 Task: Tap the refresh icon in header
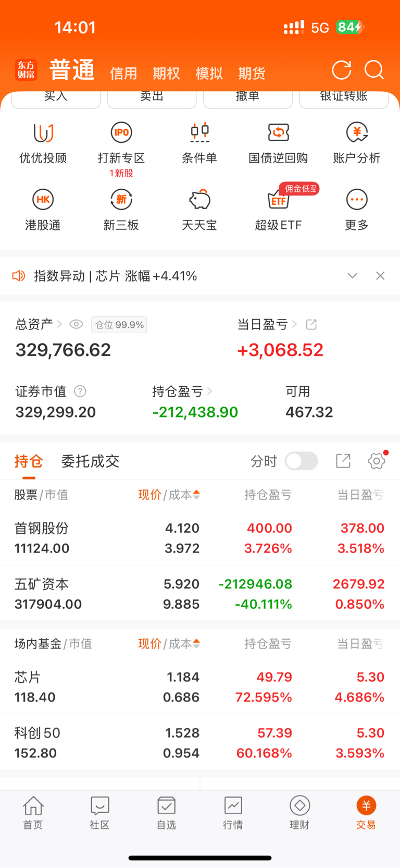(x=342, y=70)
